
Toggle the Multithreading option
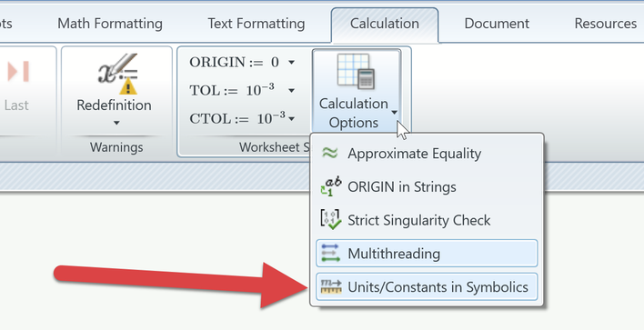pos(427,254)
